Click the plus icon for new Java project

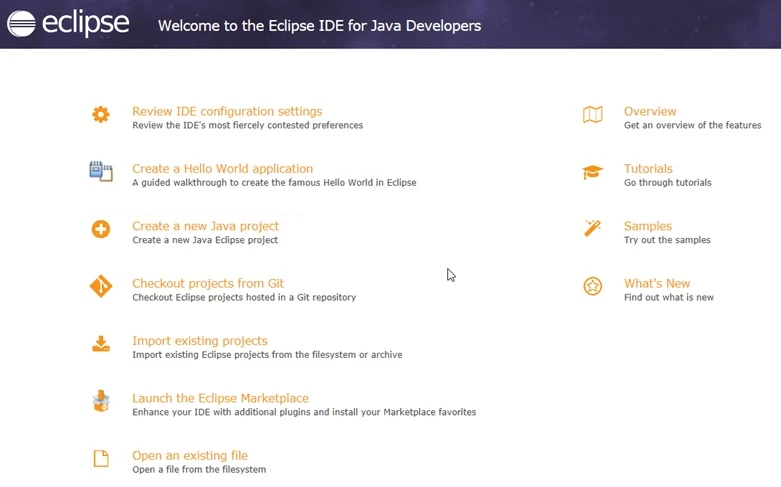tap(101, 229)
